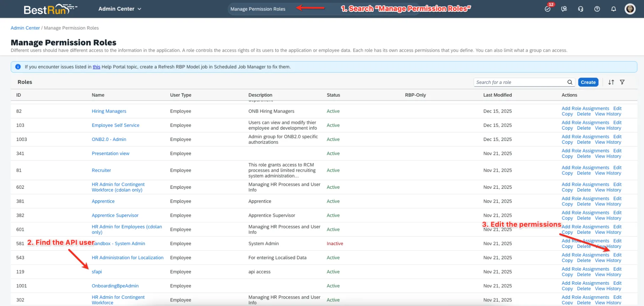Open the sfapi role link
644x306 pixels.
click(x=97, y=272)
